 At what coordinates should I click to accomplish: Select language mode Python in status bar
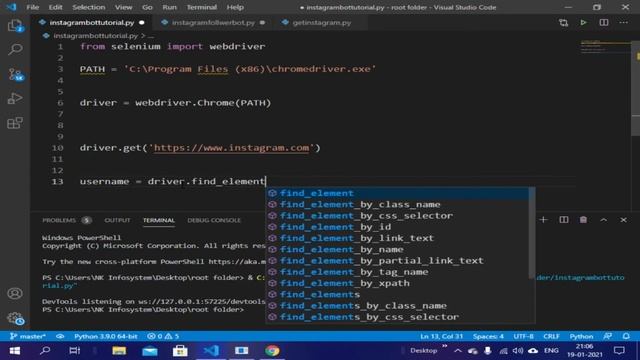[x=581, y=336]
